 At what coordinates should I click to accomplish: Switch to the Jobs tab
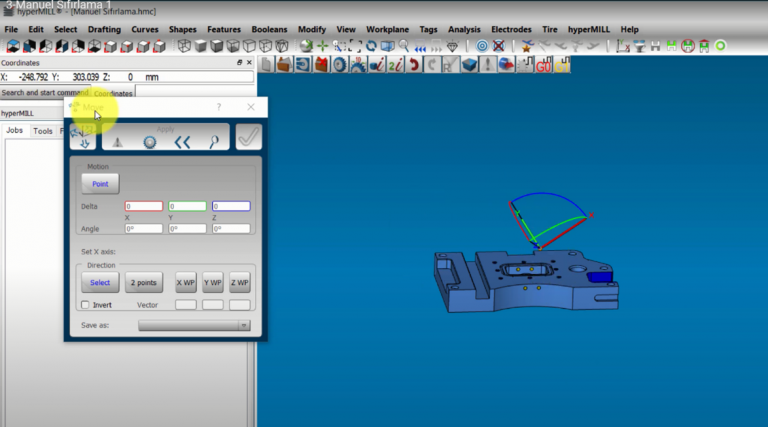(14, 131)
